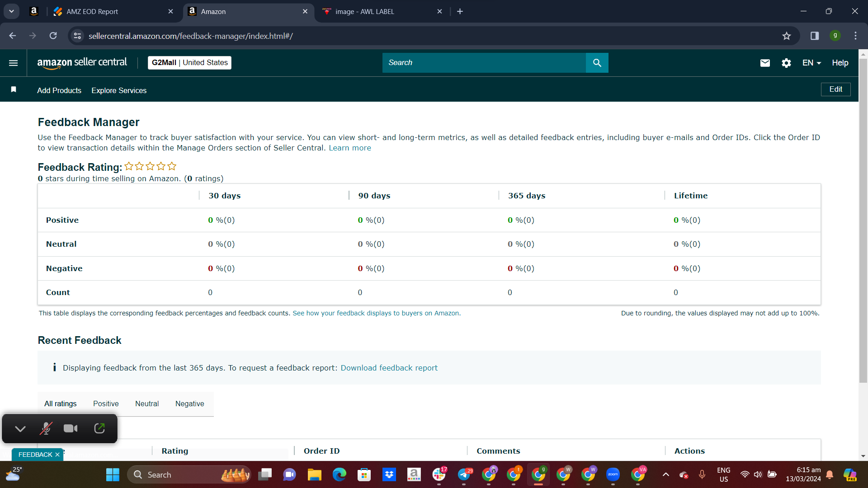Viewport: 868px width, 488px height.
Task: Open the Help link
Action: click(840, 63)
